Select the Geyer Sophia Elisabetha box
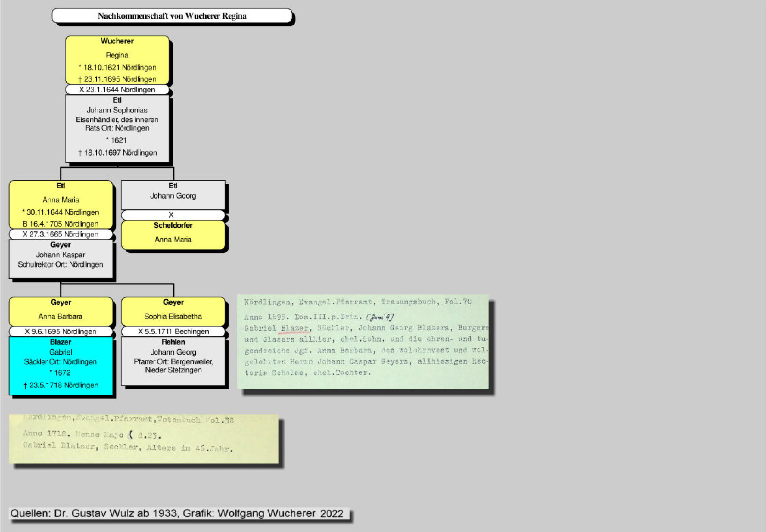The height and width of the screenshot is (532, 766). pyautogui.click(x=173, y=312)
